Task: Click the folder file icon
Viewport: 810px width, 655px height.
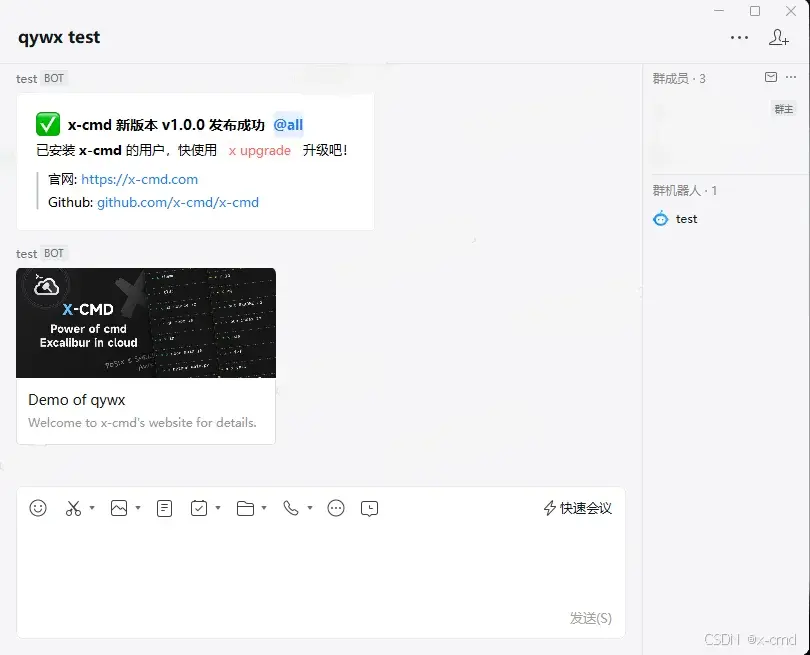Action: 245,508
